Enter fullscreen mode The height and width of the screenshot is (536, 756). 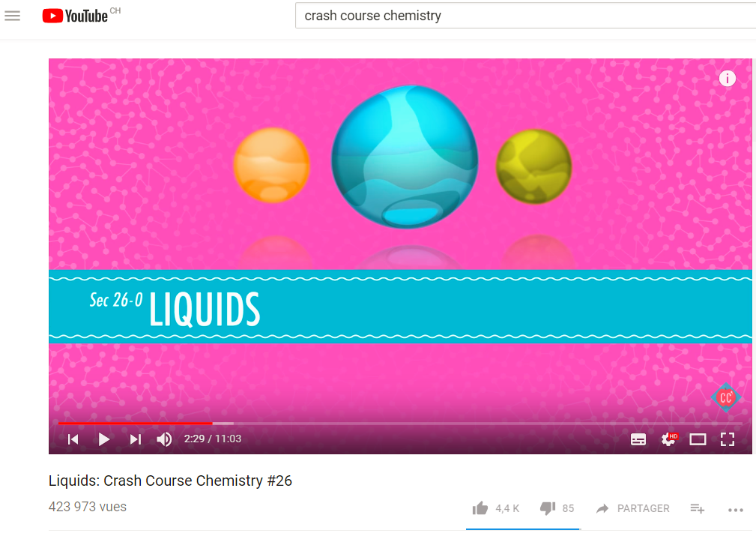(x=728, y=439)
